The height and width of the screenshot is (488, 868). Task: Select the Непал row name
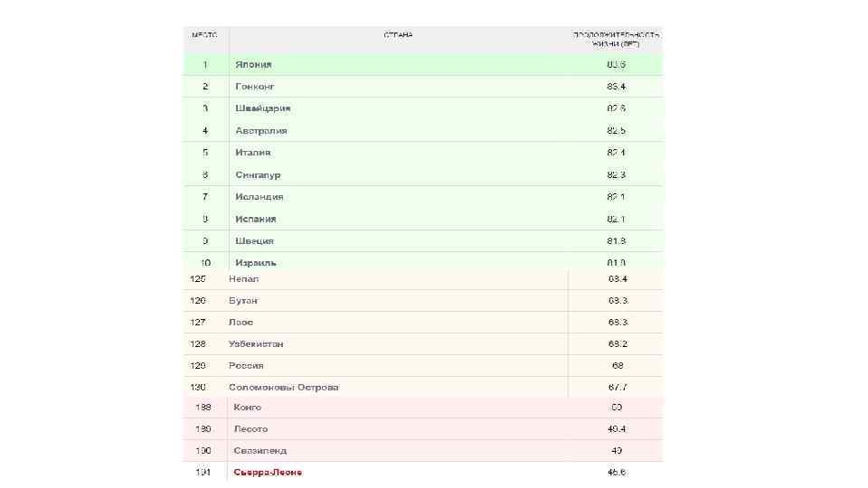click(x=243, y=278)
